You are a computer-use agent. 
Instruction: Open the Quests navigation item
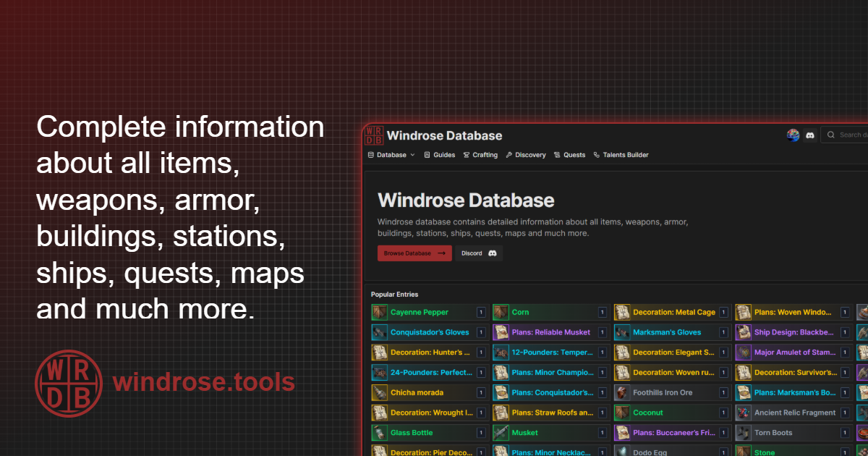pyautogui.click(x=570, y=155)
